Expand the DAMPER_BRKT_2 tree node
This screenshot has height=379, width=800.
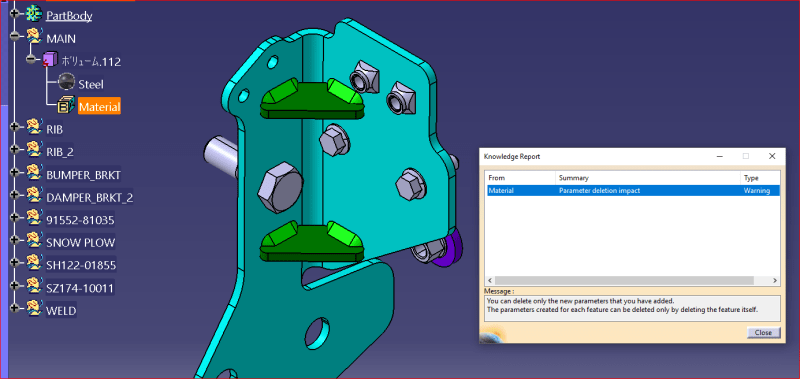pyautogui.click(x=15, y=195)
